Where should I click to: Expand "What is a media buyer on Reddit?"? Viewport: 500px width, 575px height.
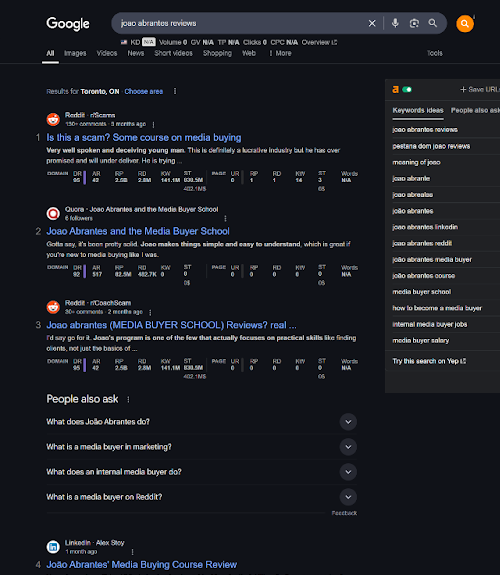[201, 497]
